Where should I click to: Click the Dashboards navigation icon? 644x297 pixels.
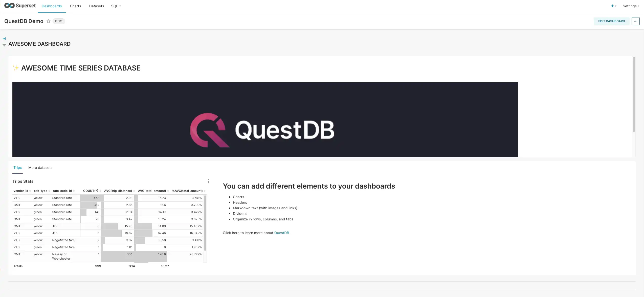pyautogui.click(x=51, y=6)
